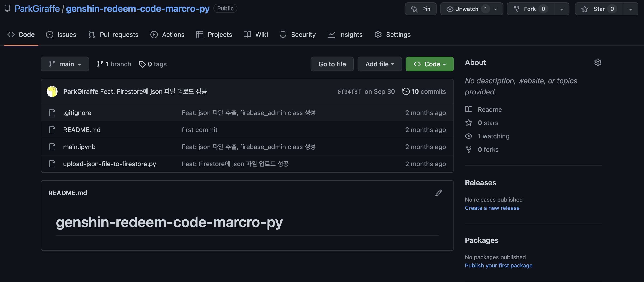Open the green Code dropdown
The width and height of the screenshot is (644, 282).
(429, 64)
